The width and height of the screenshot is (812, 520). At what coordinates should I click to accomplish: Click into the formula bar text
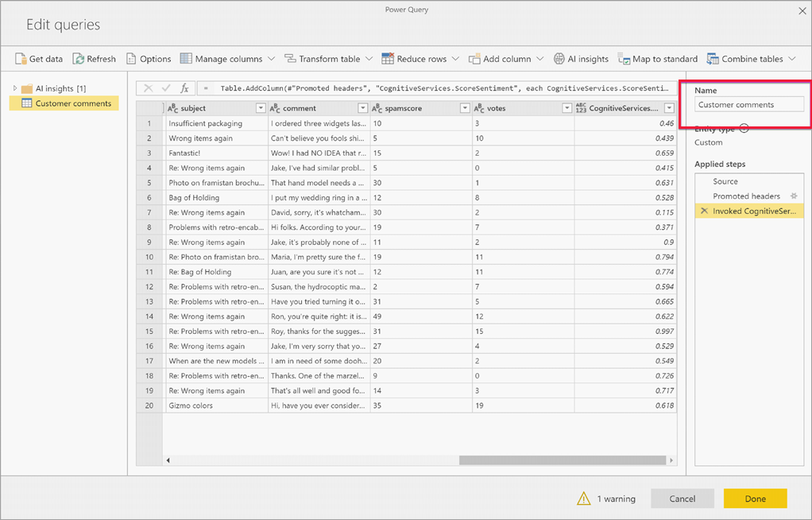(x=443, y=88)
